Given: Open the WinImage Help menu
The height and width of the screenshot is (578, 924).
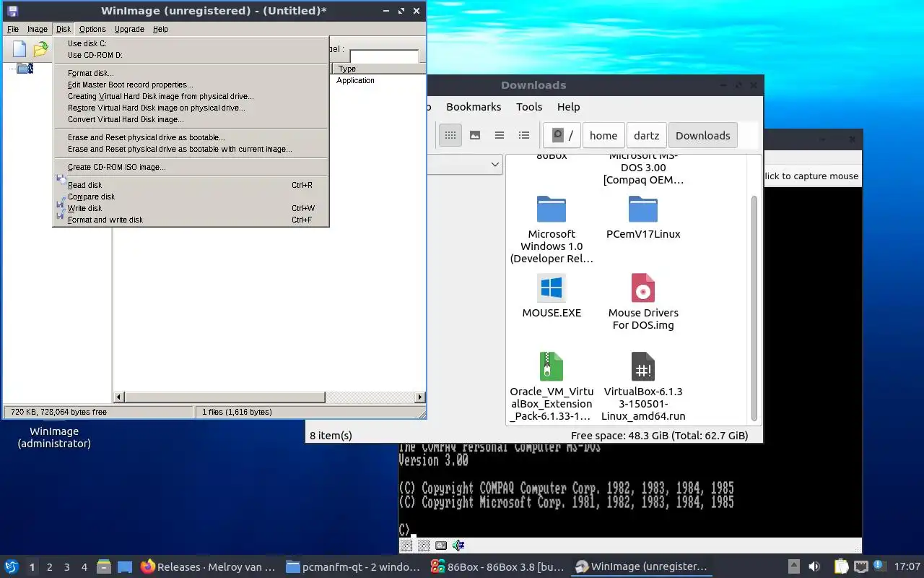Looking at the screenshot, I should [x=160, y=29].
